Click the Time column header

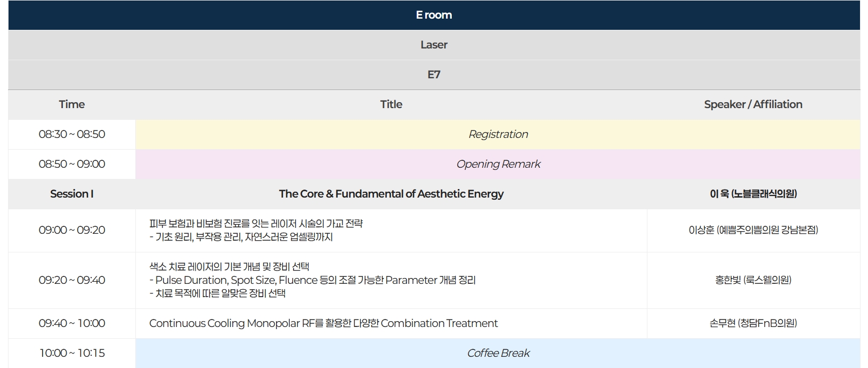(72, 104)
